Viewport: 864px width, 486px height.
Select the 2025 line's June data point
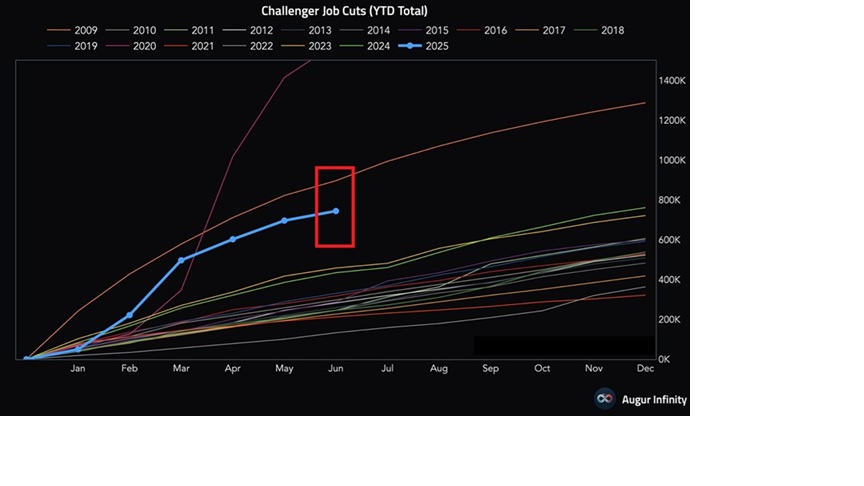point(335,211)
